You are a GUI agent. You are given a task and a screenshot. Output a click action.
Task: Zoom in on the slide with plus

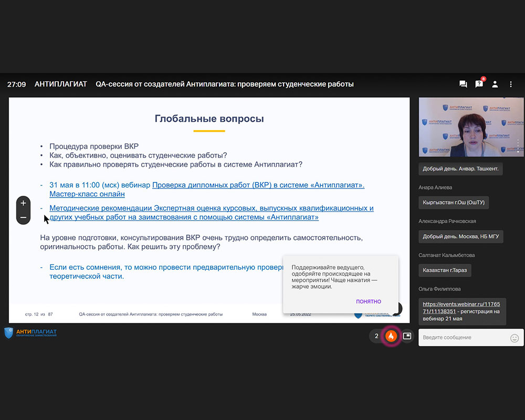click(23, 203)
